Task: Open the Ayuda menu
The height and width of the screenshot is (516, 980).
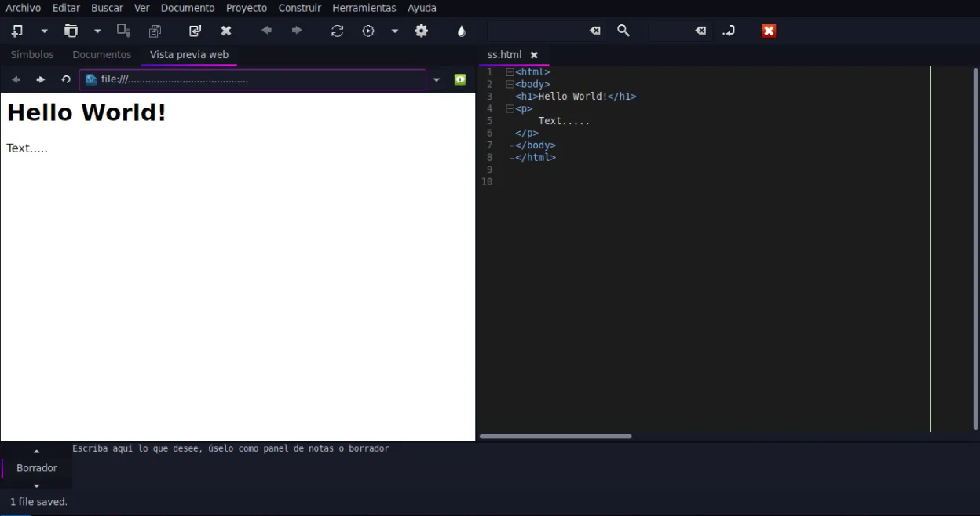Action: pos(422,8)
